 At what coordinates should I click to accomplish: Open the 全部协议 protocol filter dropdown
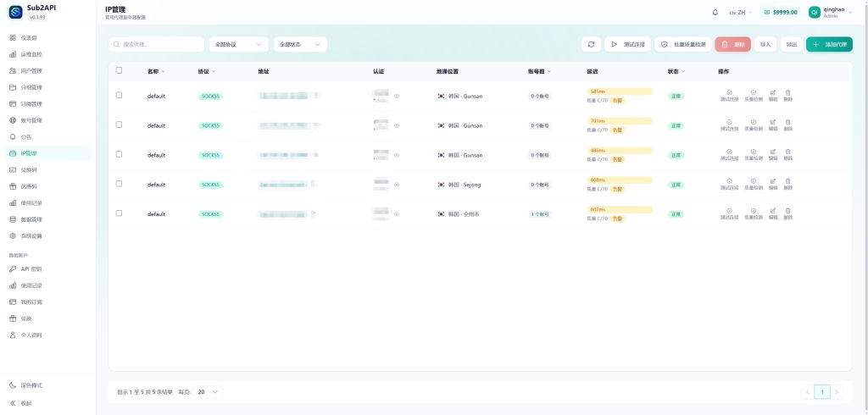[x=238, y=44]
